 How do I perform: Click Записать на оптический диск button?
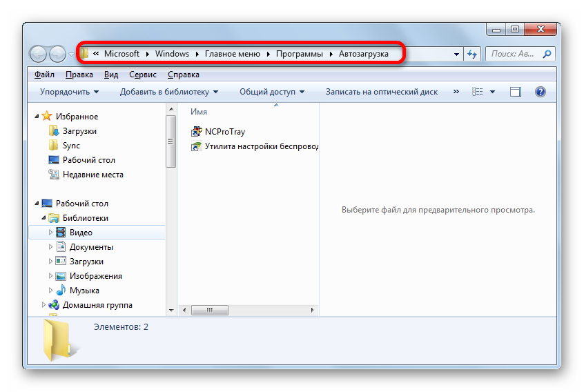coord(381,92)
